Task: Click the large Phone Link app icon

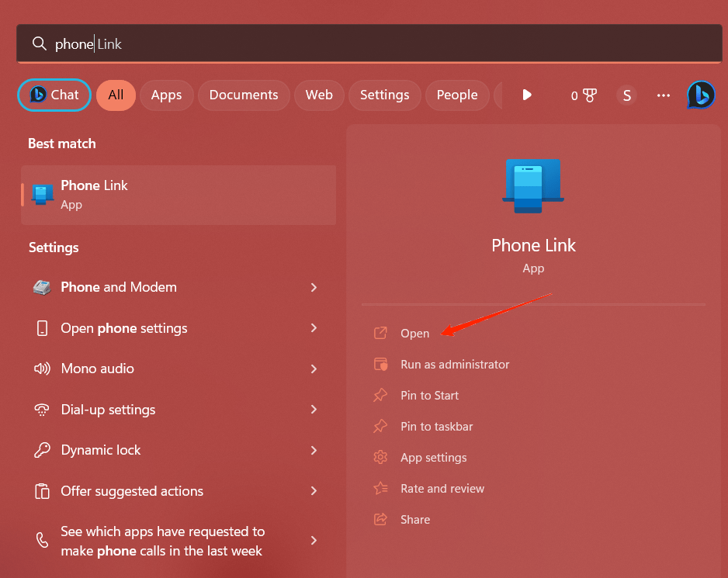Action: 533,186
